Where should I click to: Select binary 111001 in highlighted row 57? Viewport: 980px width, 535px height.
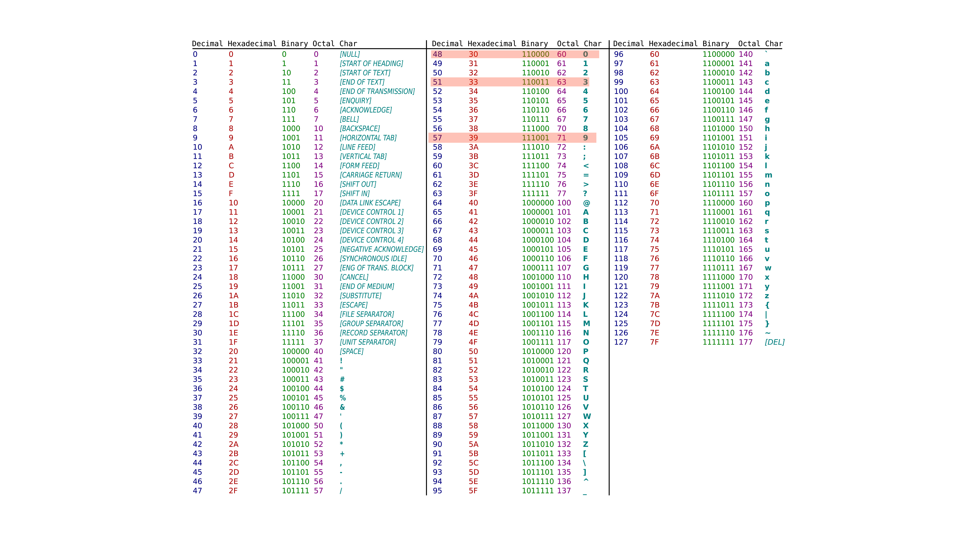535,138
